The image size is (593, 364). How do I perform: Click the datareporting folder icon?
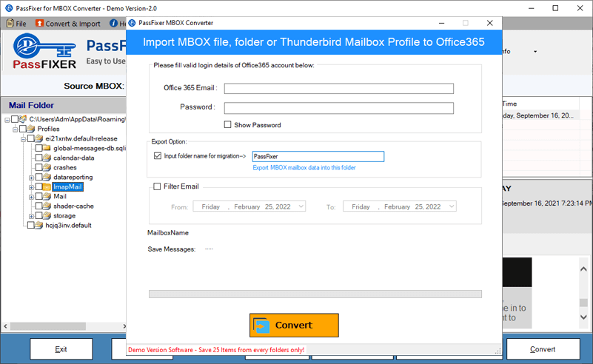47,177
